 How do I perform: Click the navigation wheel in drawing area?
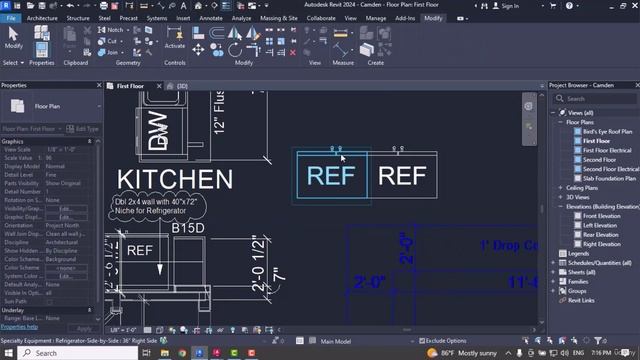click(x=528, y=106)
